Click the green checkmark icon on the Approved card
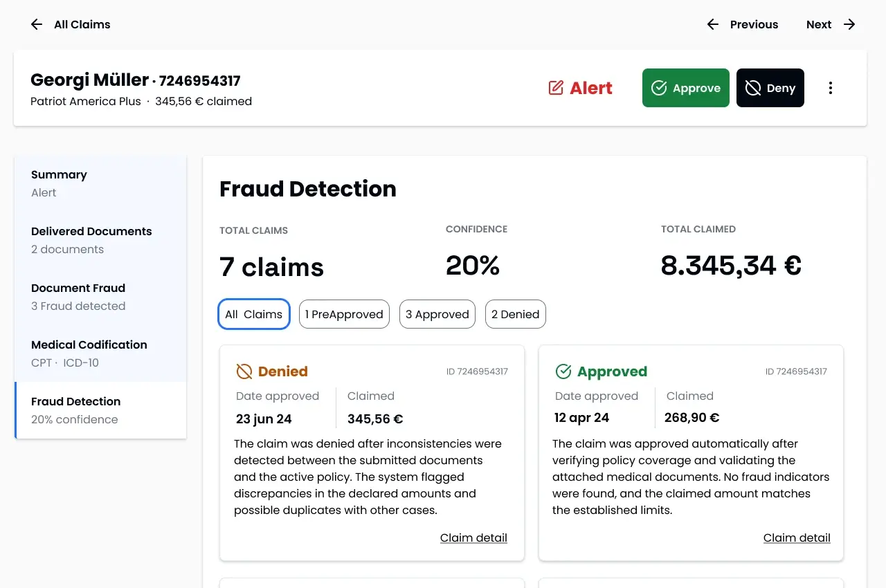886x588 pixels. [x=563, y=371]
